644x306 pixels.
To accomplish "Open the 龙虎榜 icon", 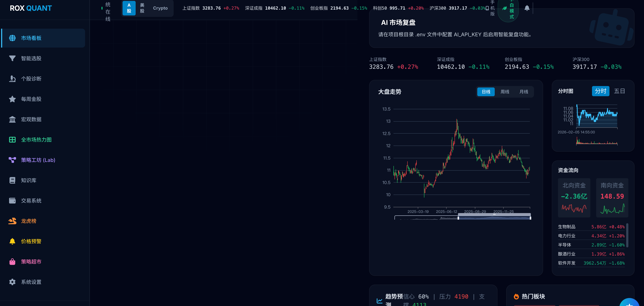I will click(x=12, y=221).
